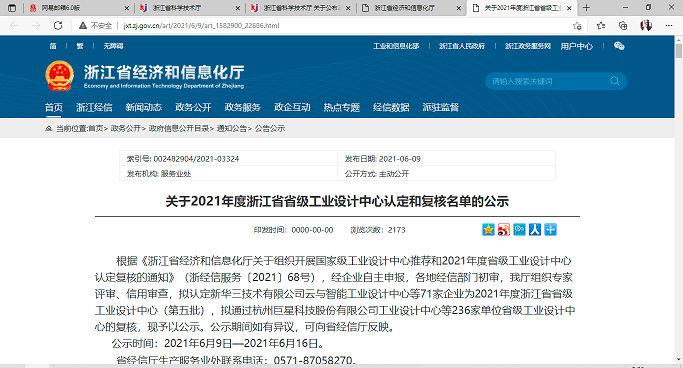Share article to Renren icon
Screen dimensions: 683x368
(535, 230)
